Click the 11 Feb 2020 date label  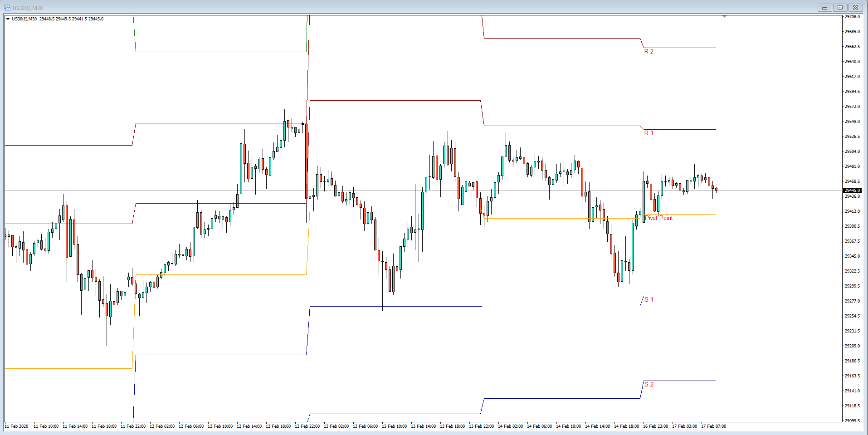click(16, 426)
